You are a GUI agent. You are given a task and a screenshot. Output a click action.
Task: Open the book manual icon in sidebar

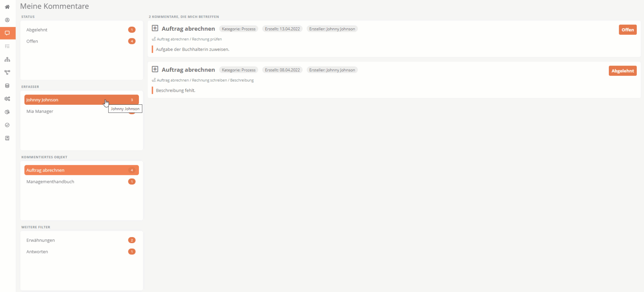click(x=7, y=138)
